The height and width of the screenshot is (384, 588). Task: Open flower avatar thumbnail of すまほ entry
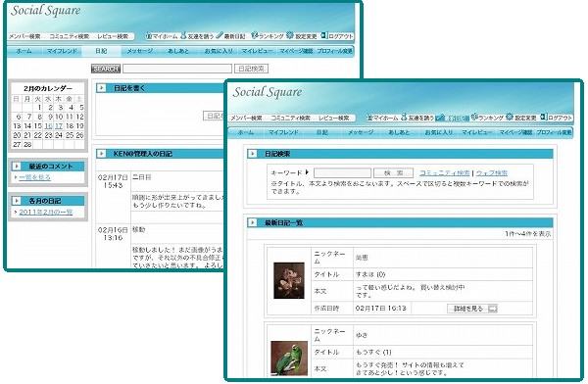click(289, 280)
